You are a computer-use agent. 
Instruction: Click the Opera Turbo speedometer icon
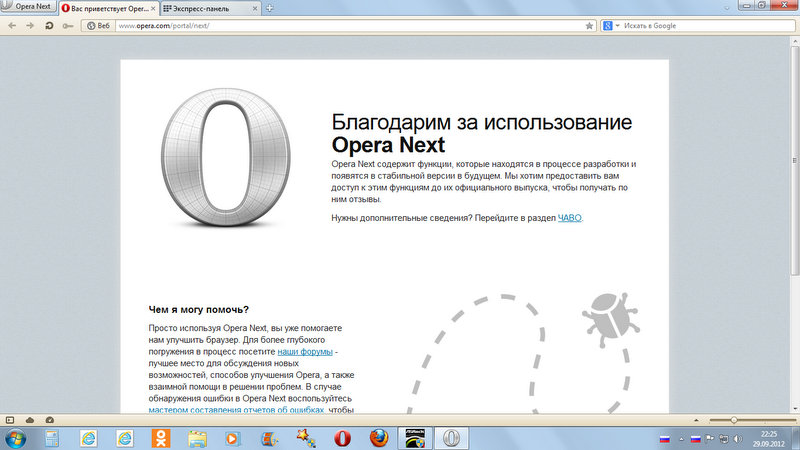49,420
